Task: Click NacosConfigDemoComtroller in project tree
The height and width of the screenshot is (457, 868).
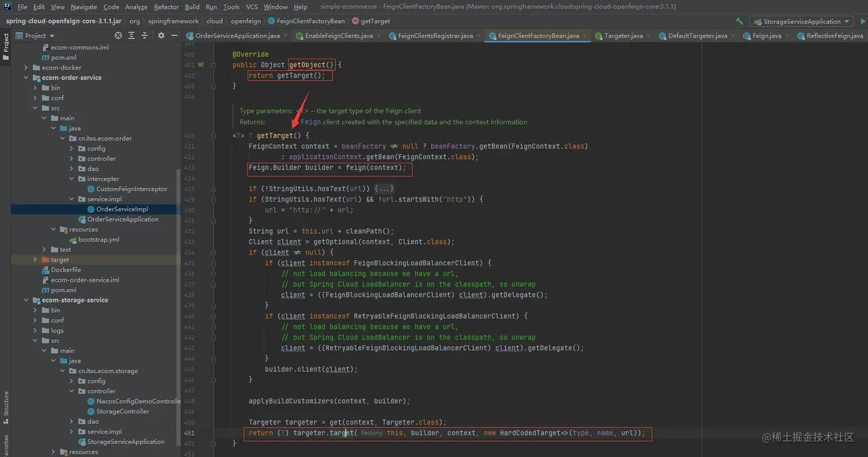Action: point(138,401)
